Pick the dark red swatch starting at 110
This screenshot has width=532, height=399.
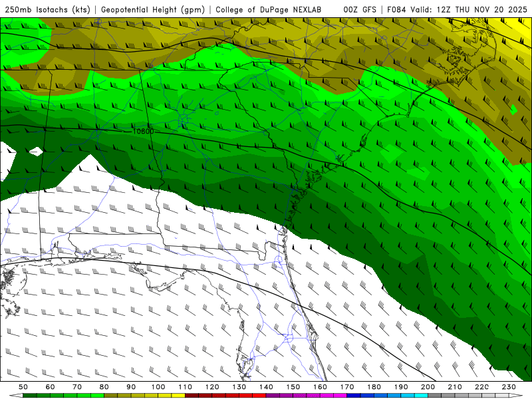[x=192, y=396]
